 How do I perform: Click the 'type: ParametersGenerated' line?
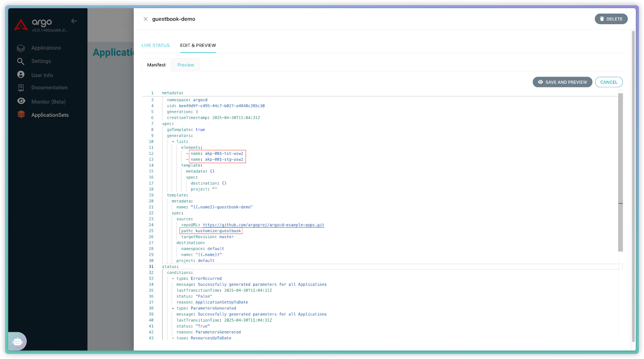[x=206, y=308]
